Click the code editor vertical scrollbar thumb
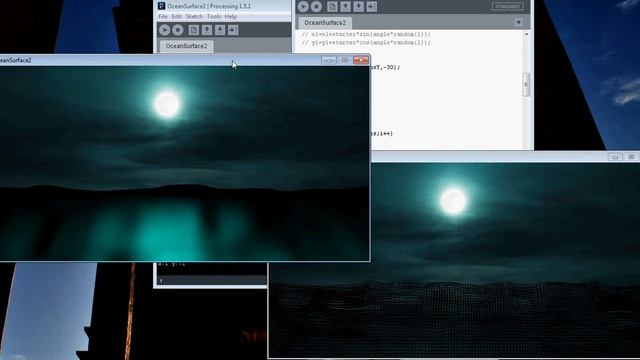This screenshot has width=640, height=360. point(526,84)
